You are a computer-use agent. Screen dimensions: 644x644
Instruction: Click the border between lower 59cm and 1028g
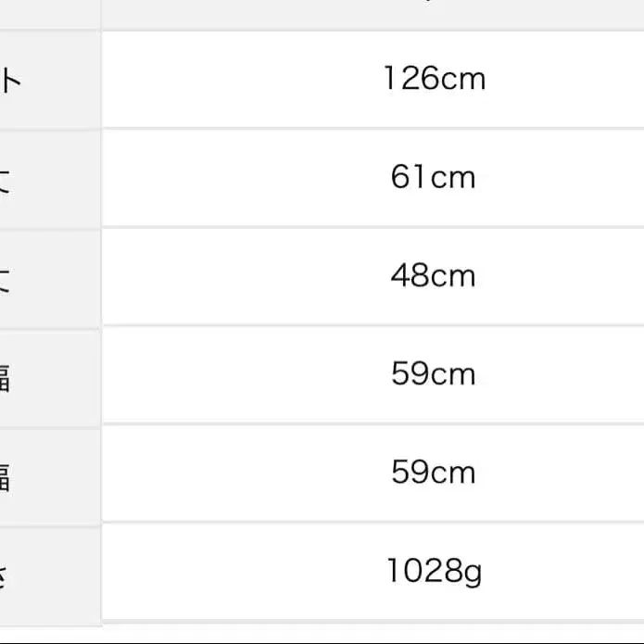coord(371,523)
